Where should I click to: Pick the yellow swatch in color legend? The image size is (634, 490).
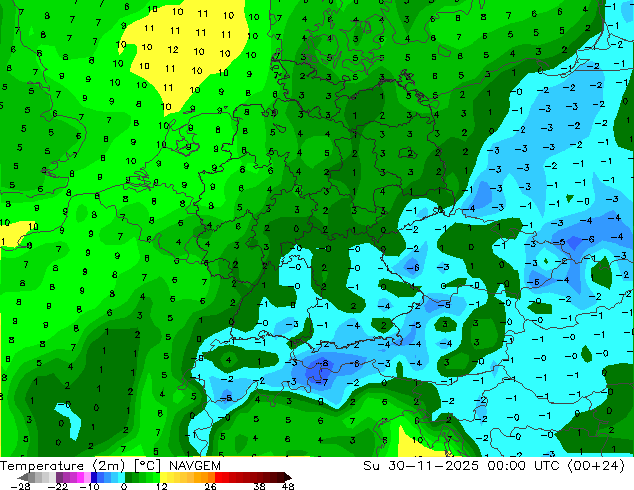pyautogui.click(x=163, y=477)
